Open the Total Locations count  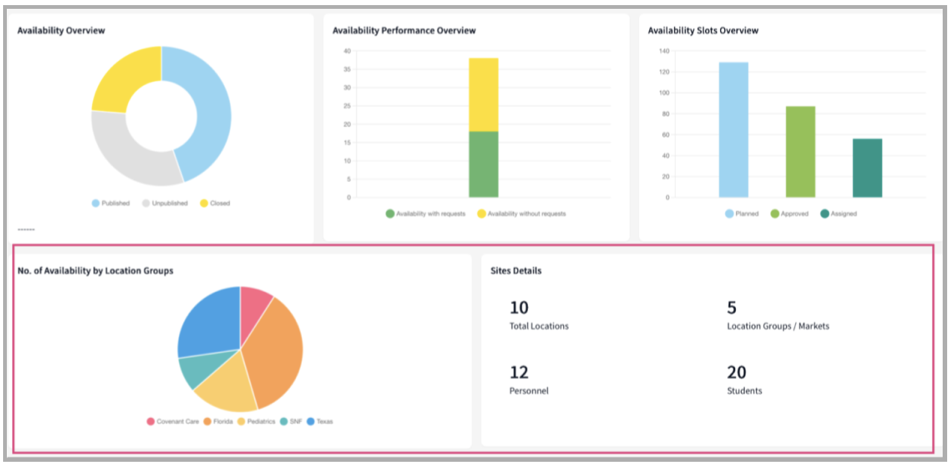pos(519,308)
